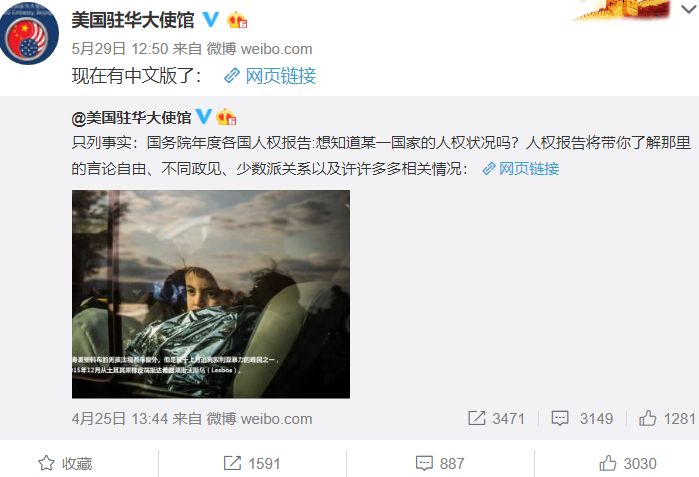Open the US Embassy profile avatar

coord(29,34)
